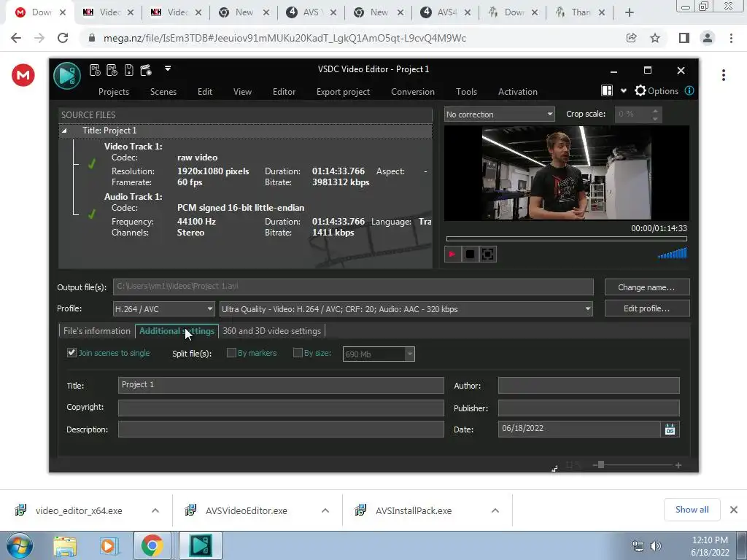Open video_editor_x64.exe download options arrow
Viewport: 747px width, 560px height.
pyautogui.click(x=155, y=510)
